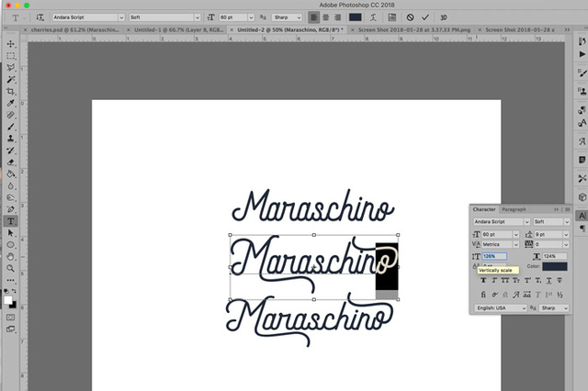This screenshot has height=391, width=588.
Task: Toggle Strikethrough in Character panel
Action: [x=560, y=280]
